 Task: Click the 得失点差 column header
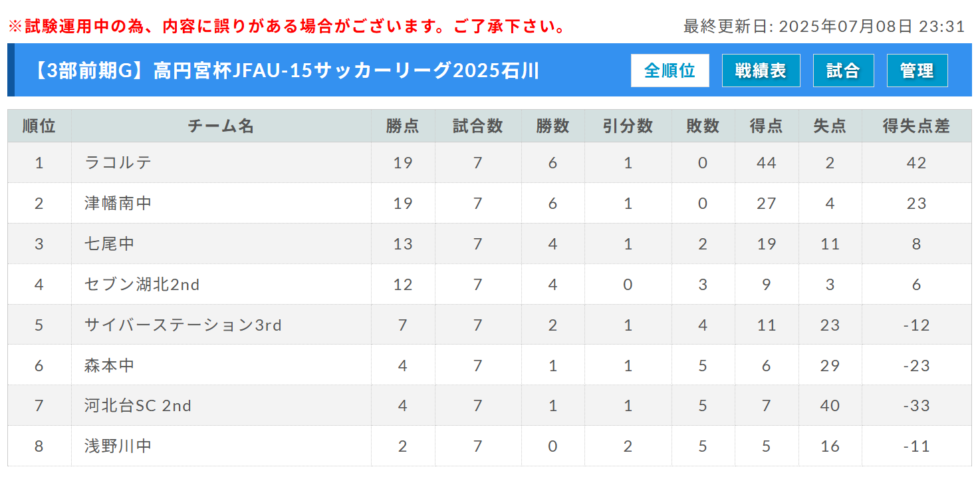[x=917, y=126]
